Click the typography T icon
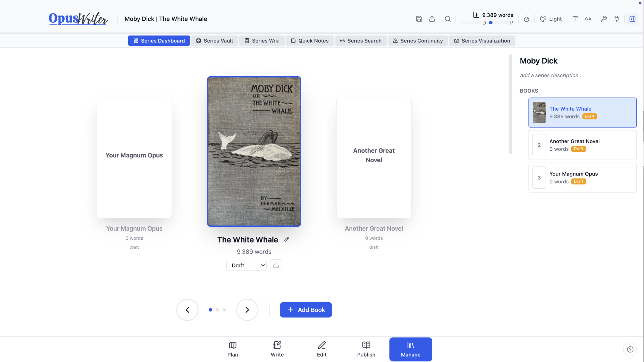The width and height of the screenshot is (644, 362). (575, 19)
